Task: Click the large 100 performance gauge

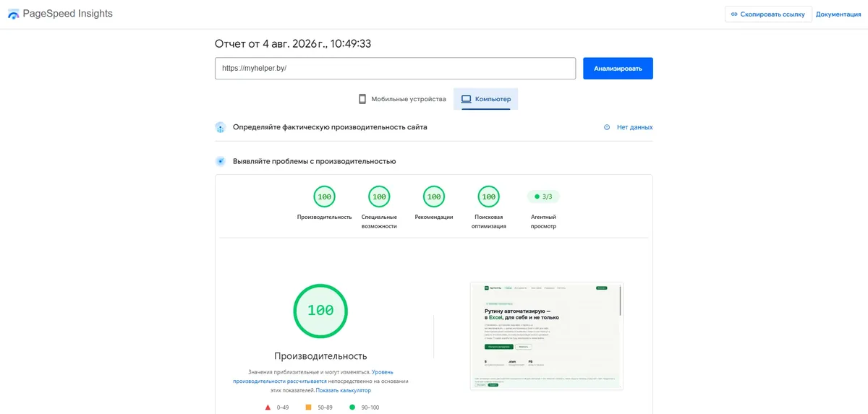Action: [x=320, y=311]
